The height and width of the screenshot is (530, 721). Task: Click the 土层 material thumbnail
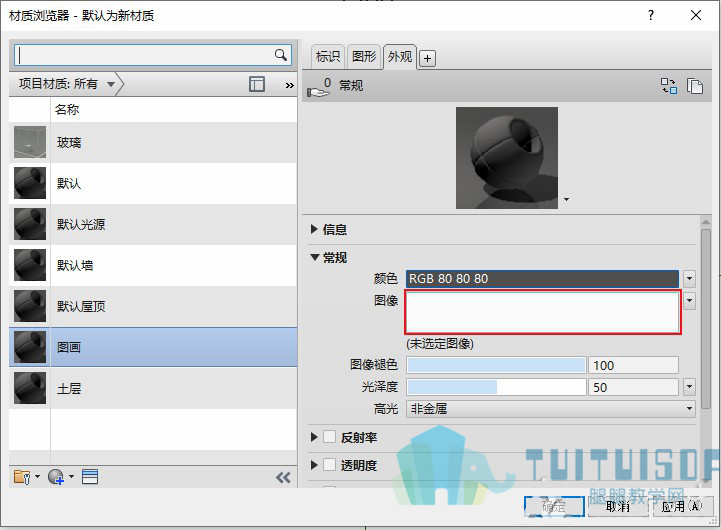(x=30, y=388)
